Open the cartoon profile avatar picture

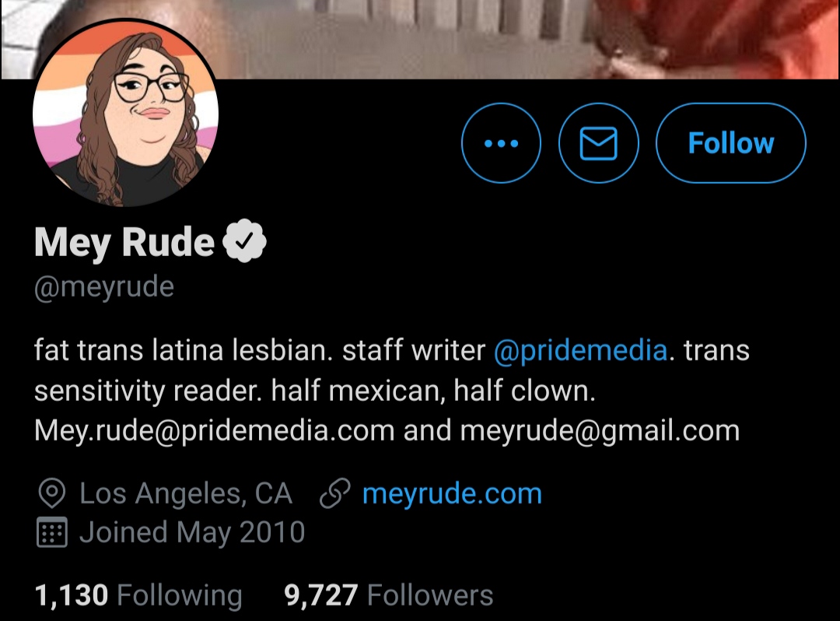point(125,113)
